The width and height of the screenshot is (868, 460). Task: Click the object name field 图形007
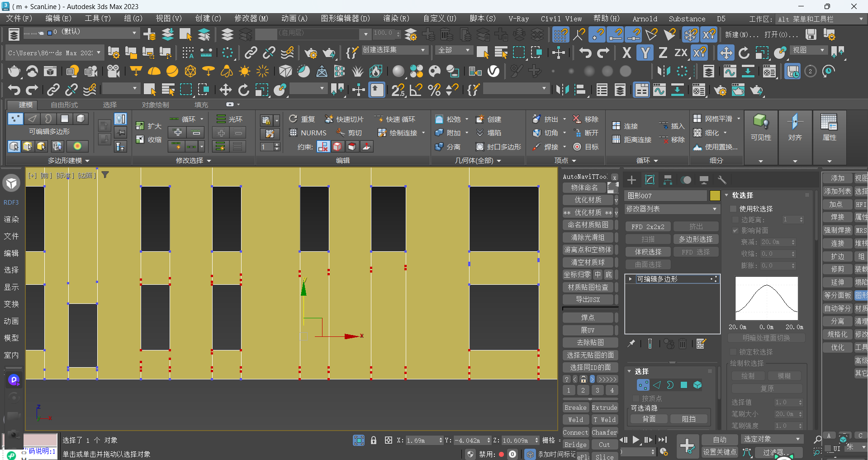pos(665,196)
